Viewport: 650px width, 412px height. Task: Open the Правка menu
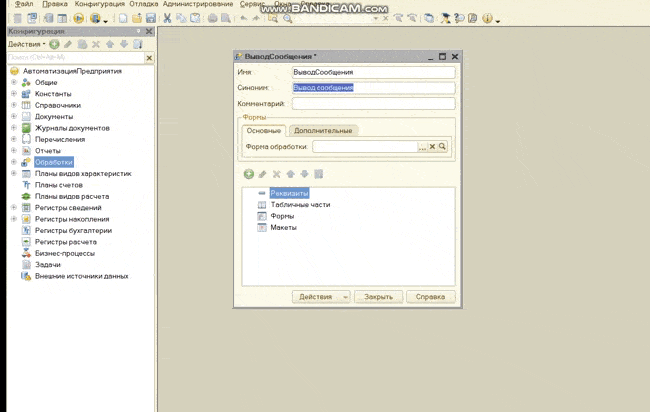[55, 4]
